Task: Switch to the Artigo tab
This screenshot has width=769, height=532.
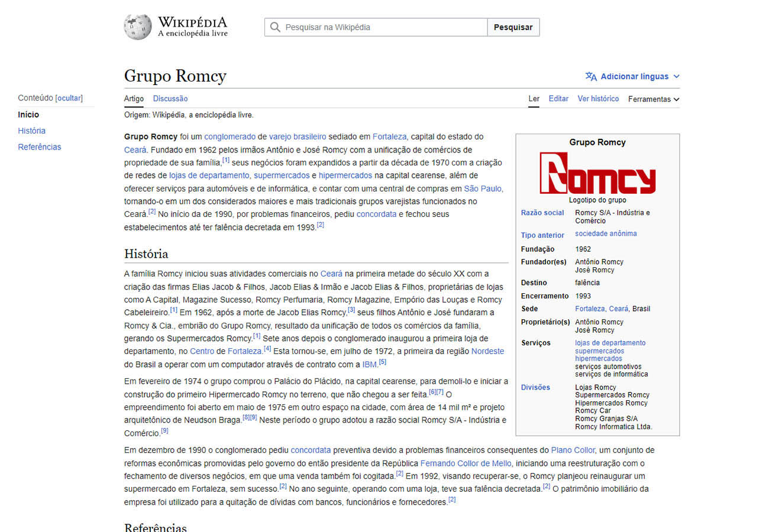Action: click(x=134, y=99)
